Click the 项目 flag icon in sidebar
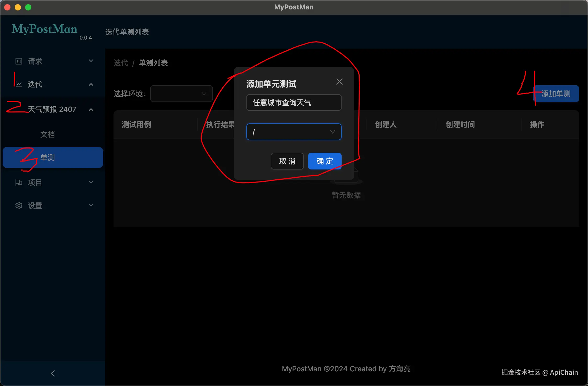 click(19, 183)
